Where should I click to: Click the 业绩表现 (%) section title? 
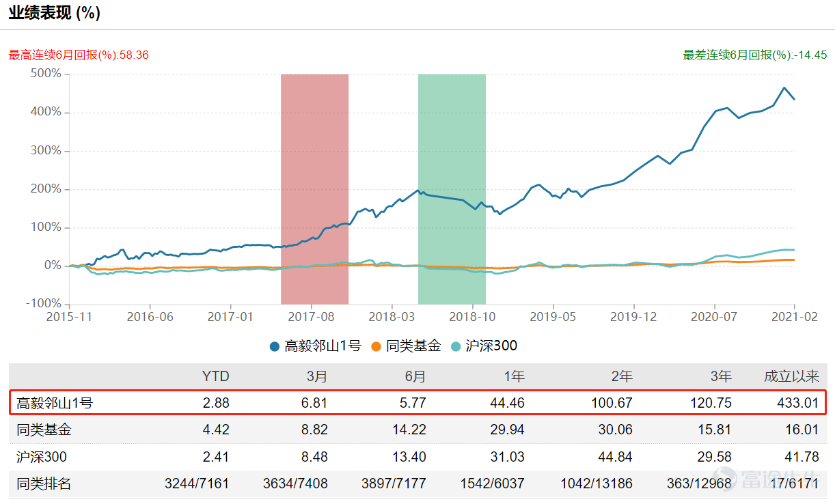pos(55,14)
